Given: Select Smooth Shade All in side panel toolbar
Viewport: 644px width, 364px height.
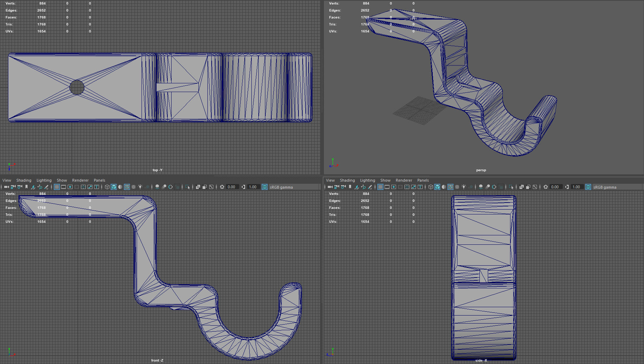Looking at the screenshot, I should click(x=437, y=187).
